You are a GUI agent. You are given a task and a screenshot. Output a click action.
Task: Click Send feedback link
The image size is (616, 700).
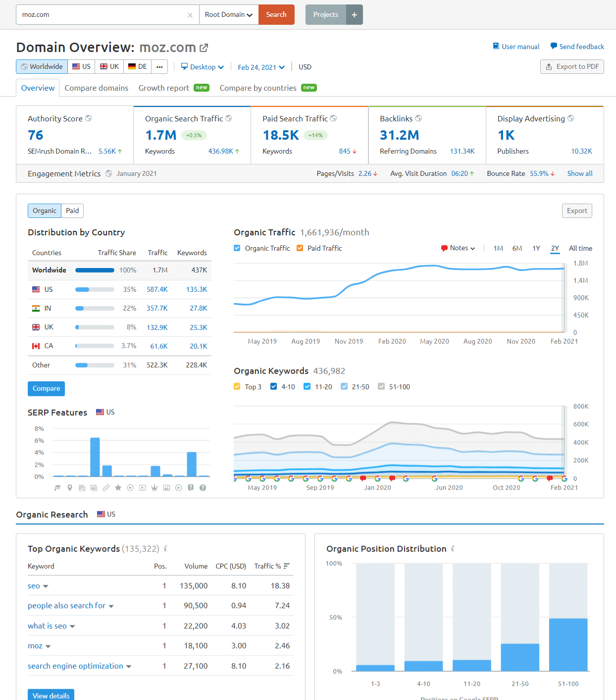coord(577,47)
